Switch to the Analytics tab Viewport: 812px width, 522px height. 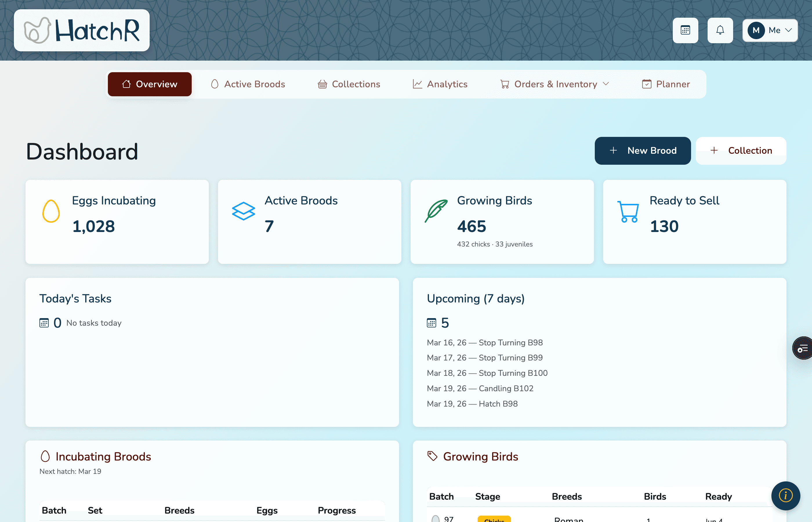pyautogui.click(x=440, y=84)
